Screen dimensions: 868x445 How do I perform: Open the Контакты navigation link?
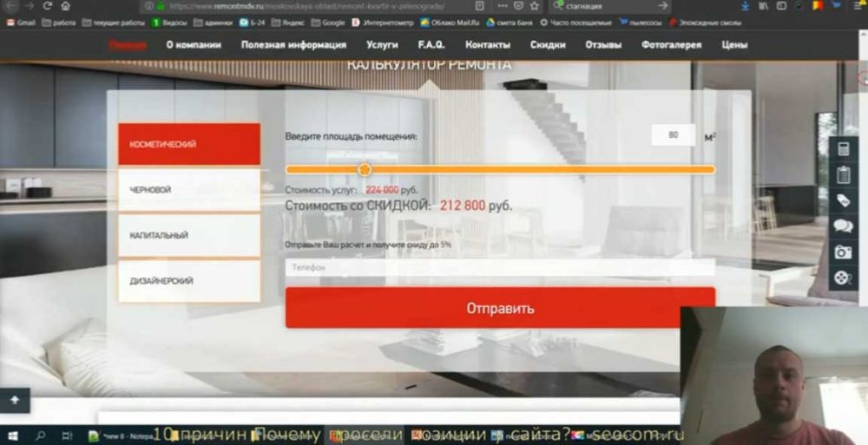tap(487, 45)
